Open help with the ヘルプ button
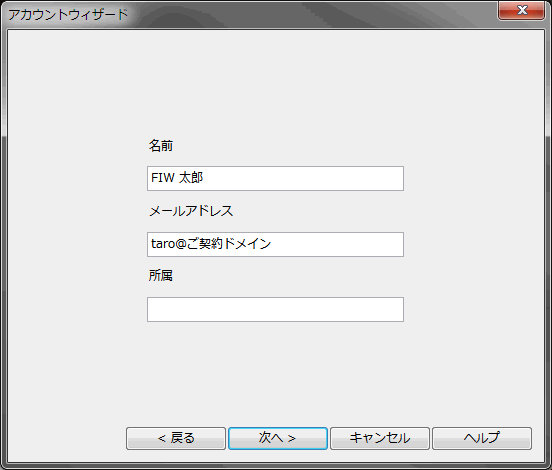Viewport: 552px width, 470px height. pyautogui.click(x=482, y=438)
